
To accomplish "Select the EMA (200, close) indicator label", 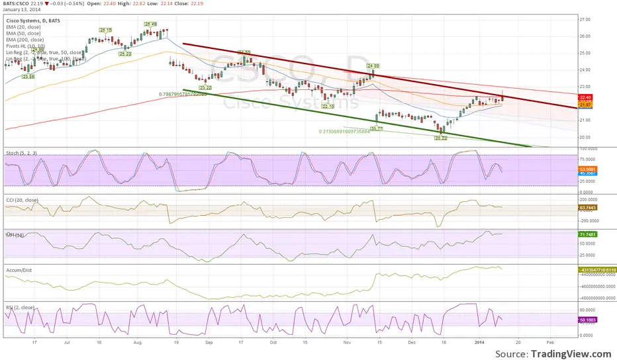I will 24,39.
